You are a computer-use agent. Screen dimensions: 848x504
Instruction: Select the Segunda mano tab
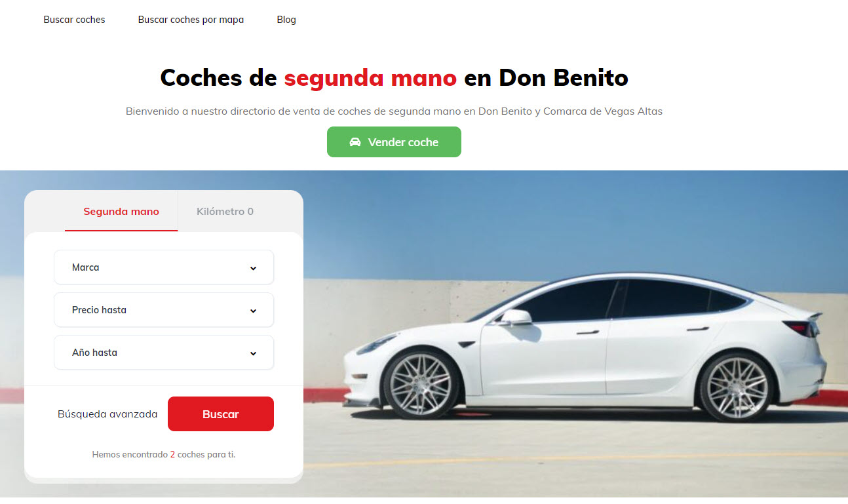(x=121, y=212)
